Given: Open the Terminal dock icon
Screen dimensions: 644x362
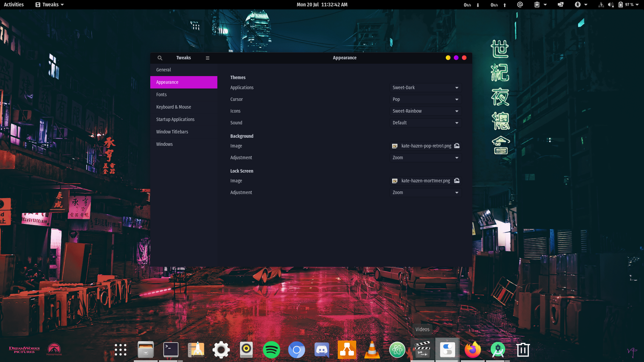Looking at the screenshot, I should coord(171,350).
